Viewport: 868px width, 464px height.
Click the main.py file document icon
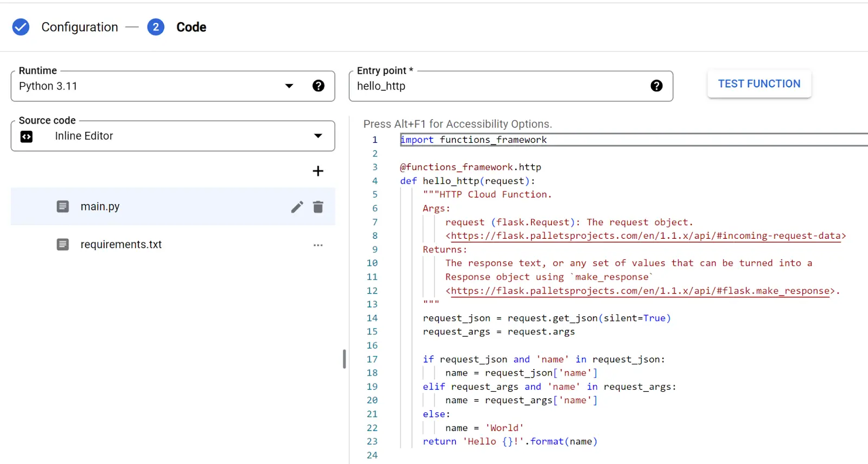[63, 206]
